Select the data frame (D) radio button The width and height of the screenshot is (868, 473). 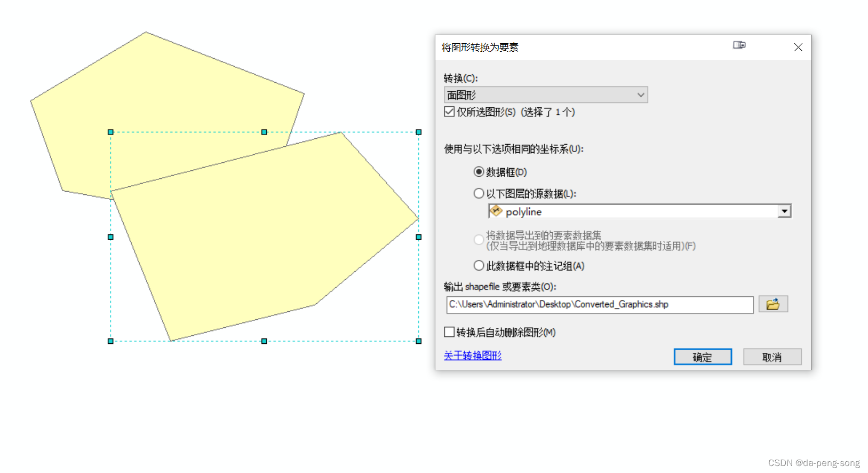479,172
